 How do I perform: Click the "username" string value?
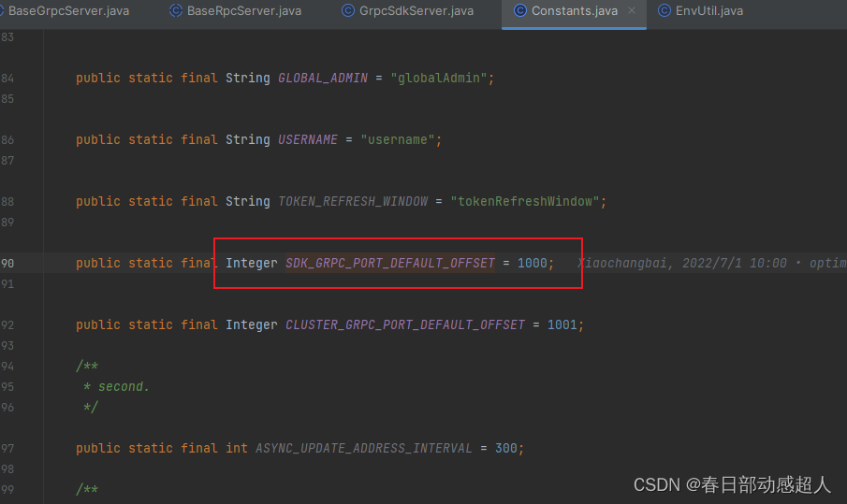(398, 139)
